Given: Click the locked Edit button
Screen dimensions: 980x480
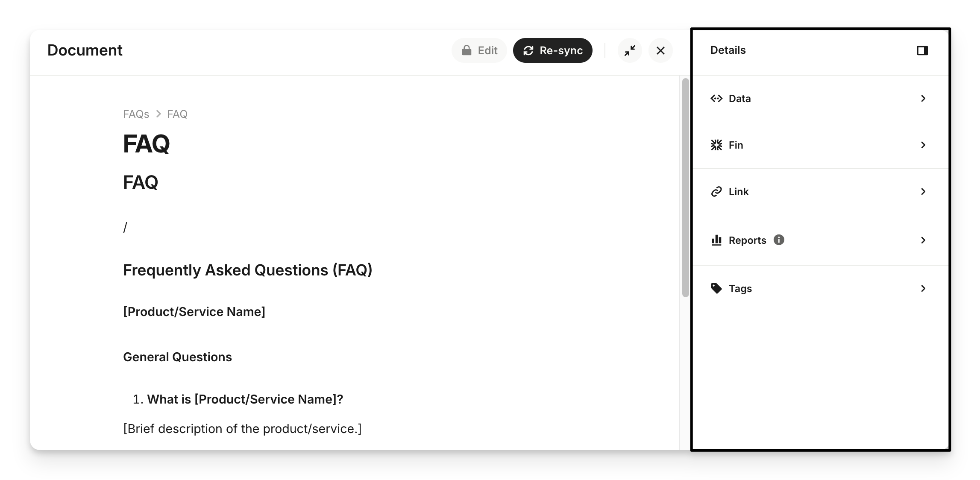Looking at the screenshot, I should coord(479,50).
